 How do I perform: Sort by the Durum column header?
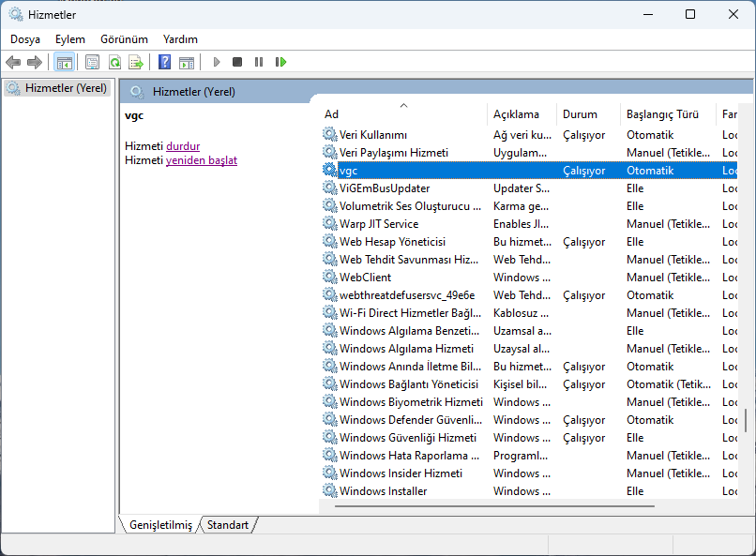point(588,114)
